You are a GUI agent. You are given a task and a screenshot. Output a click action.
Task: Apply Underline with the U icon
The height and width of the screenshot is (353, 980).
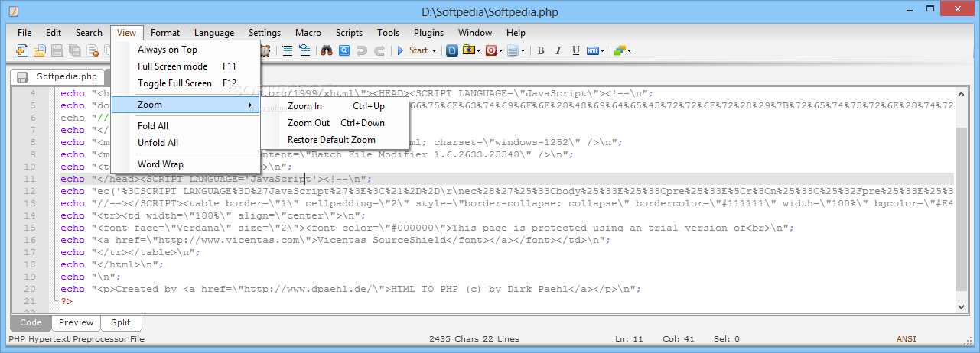pyautogui.click(x=576, y=51)
